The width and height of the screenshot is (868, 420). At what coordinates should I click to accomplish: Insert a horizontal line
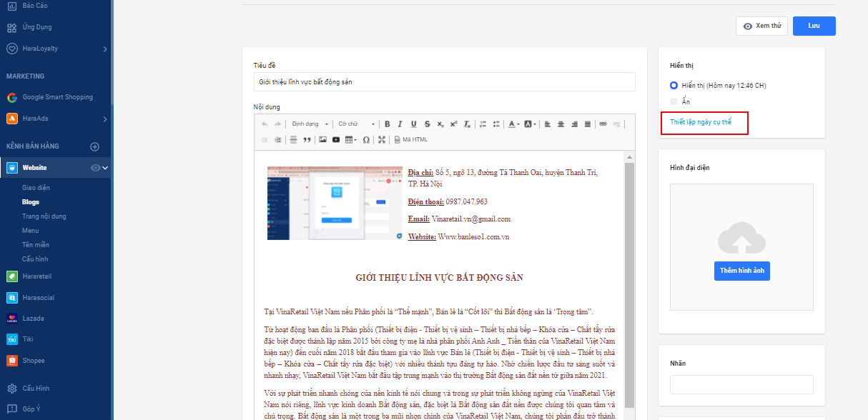point(293,139)
